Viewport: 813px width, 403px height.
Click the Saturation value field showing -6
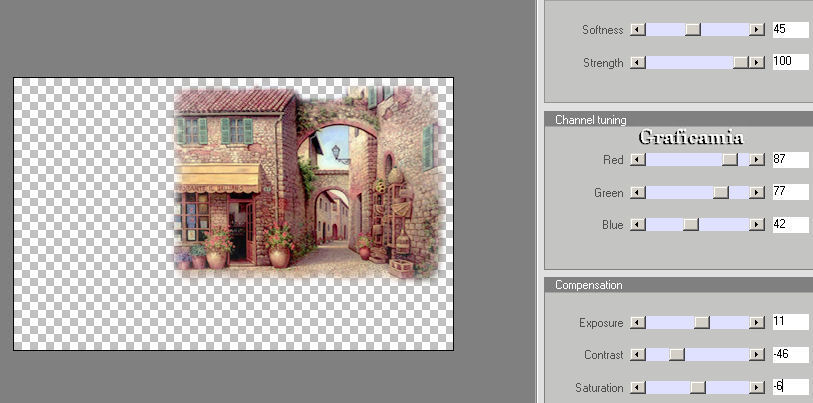(x=790, y=387)
